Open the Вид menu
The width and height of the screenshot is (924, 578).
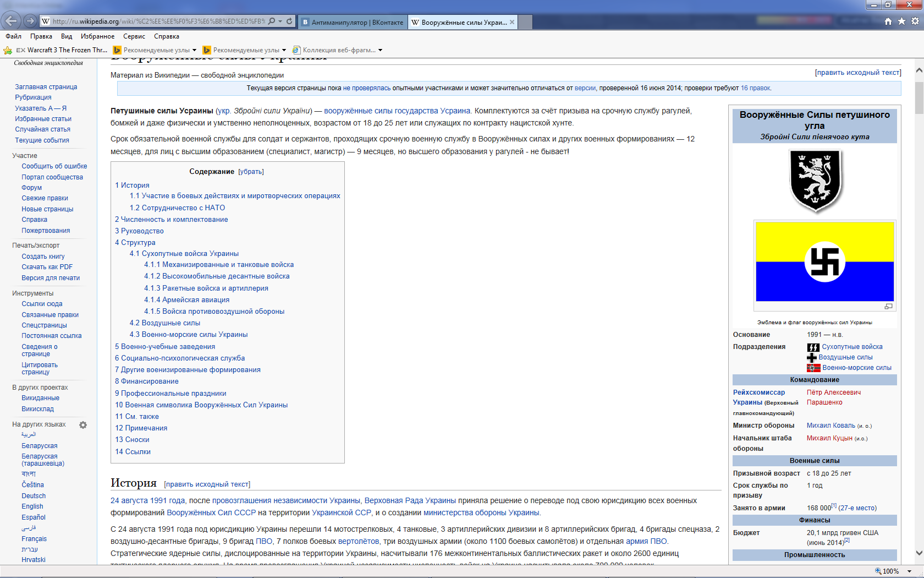67,36
